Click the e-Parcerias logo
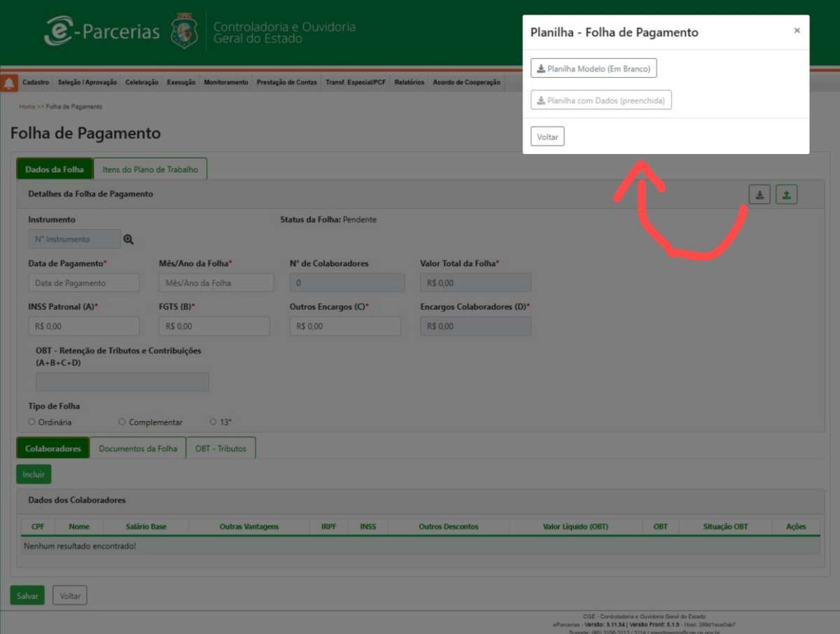 (x=102, y=32)
